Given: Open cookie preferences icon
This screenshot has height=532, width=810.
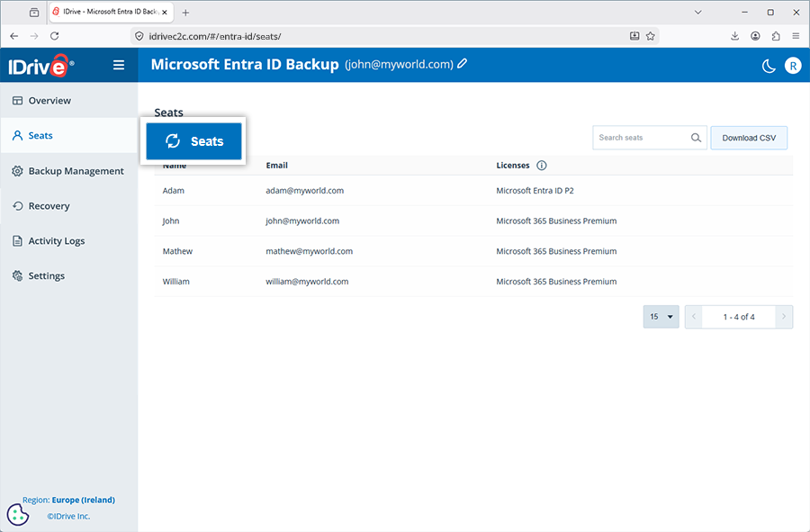Looking at the screenshot, I should point(18,514).
